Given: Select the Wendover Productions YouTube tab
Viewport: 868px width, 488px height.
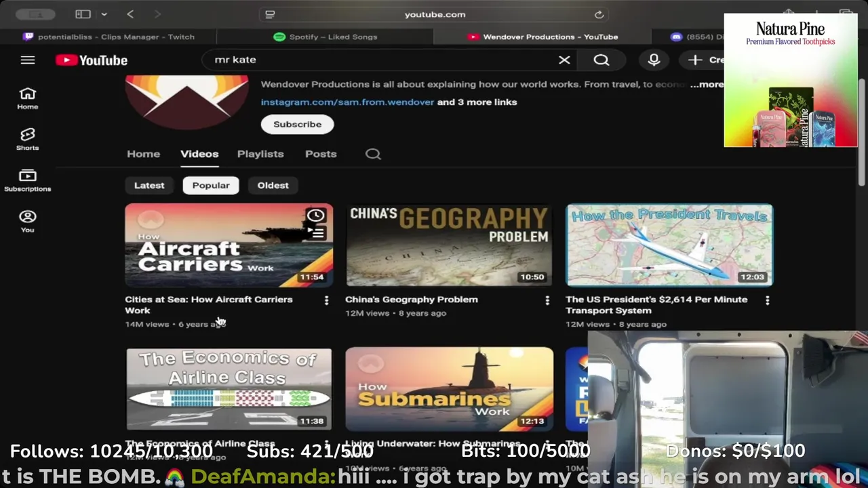Looking at the screenshot, I should point(542,37).
